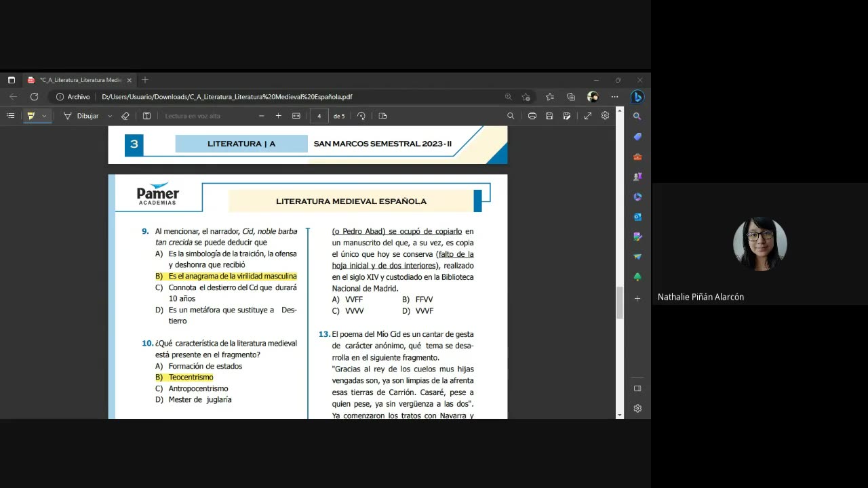View site information Archivo icon
This screenshot has width=868, height=488.
73,97
